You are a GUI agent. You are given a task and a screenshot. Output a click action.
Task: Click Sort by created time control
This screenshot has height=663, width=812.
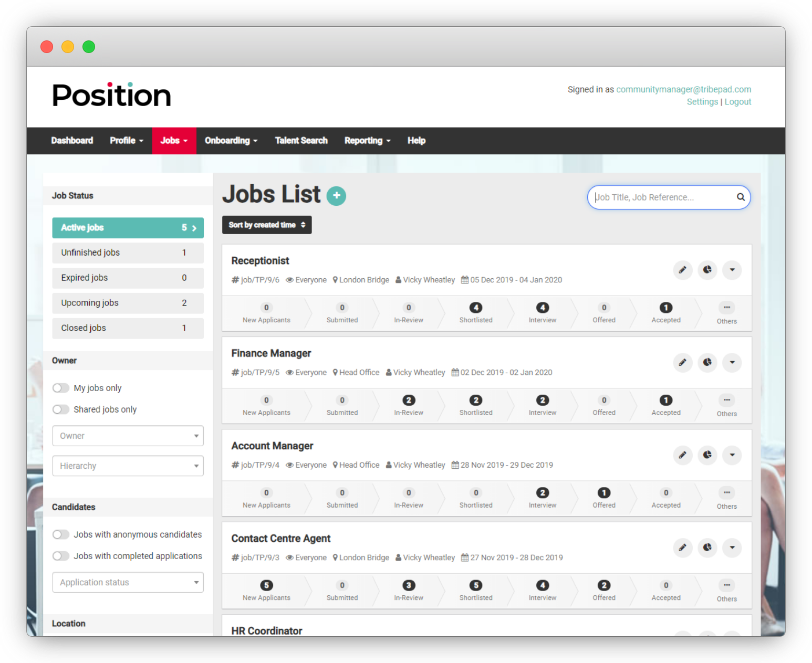pos(266,225)
